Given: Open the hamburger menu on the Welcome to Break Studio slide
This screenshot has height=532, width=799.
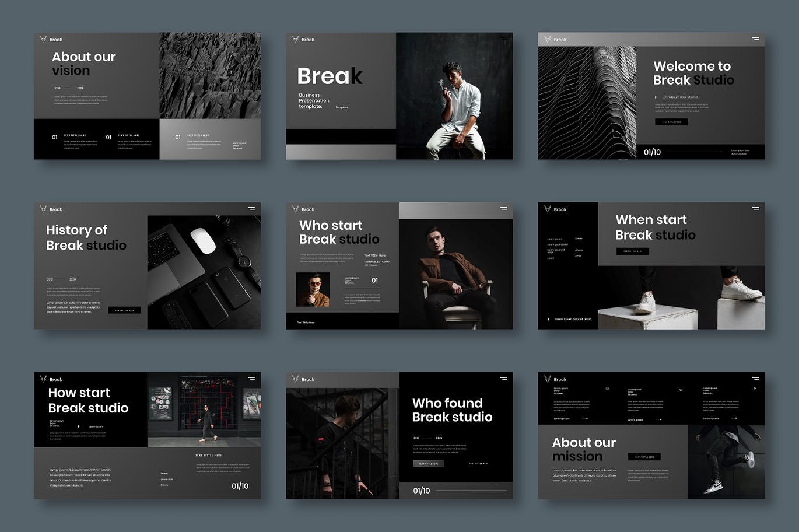Looking at the screenshot, I should click(x=755, y=38).
